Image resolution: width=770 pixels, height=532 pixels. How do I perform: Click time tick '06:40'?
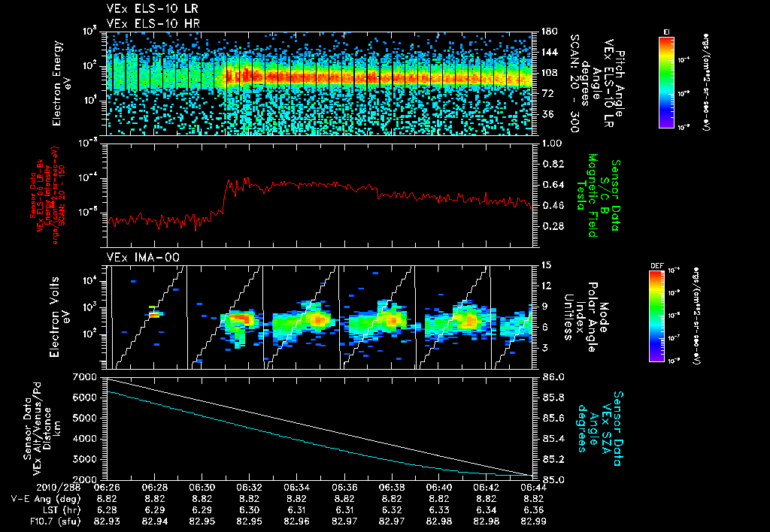tap(438, 488)
